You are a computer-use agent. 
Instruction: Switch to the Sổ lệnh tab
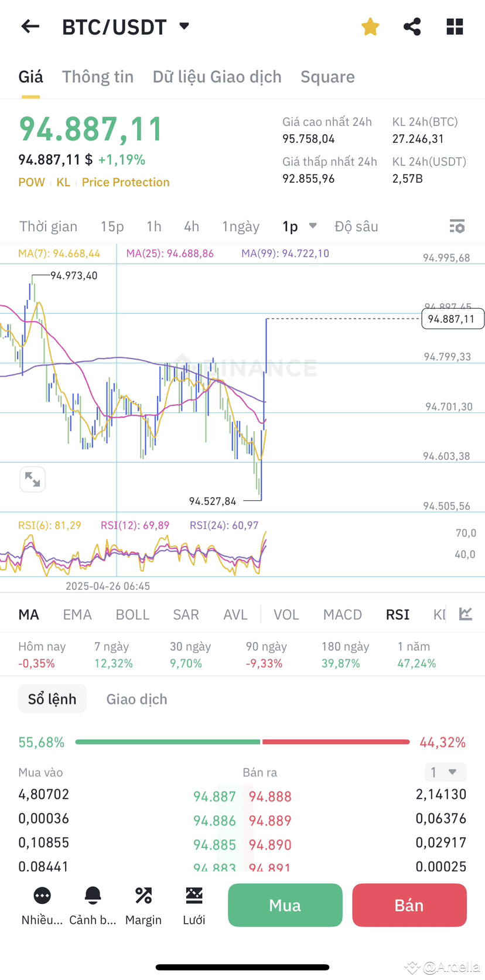click(x=52, y=699)
